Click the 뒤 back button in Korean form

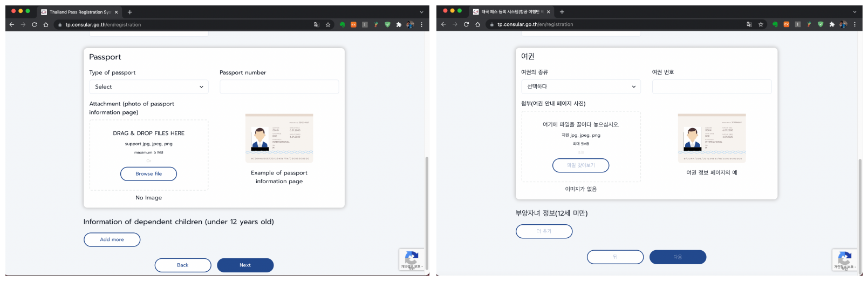pyautogui.click(x=616, y=257)
